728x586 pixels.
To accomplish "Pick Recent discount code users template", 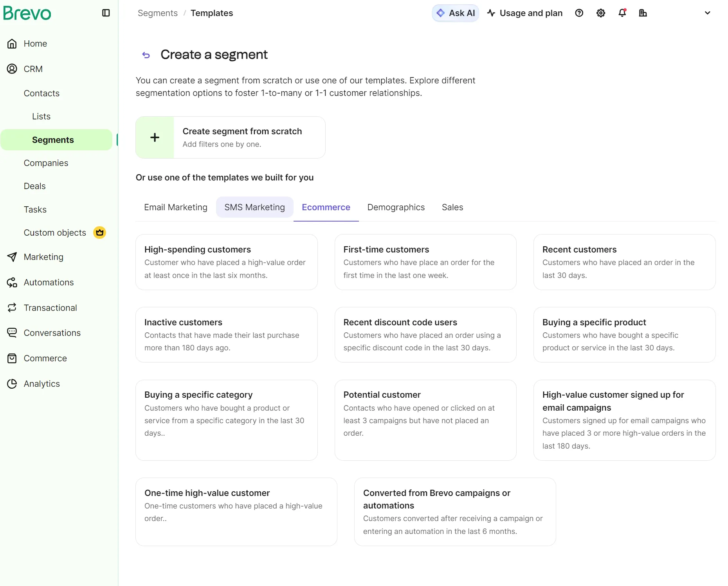I will (425, 335).
